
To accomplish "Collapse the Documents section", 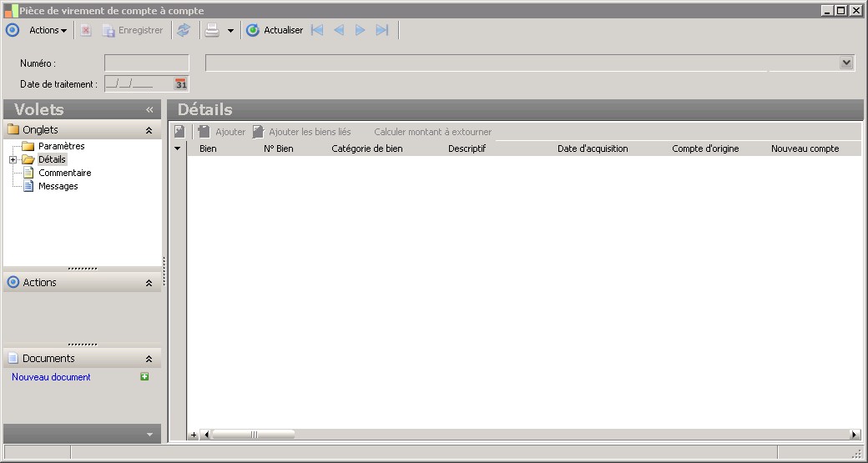I will tap(149, 359).
